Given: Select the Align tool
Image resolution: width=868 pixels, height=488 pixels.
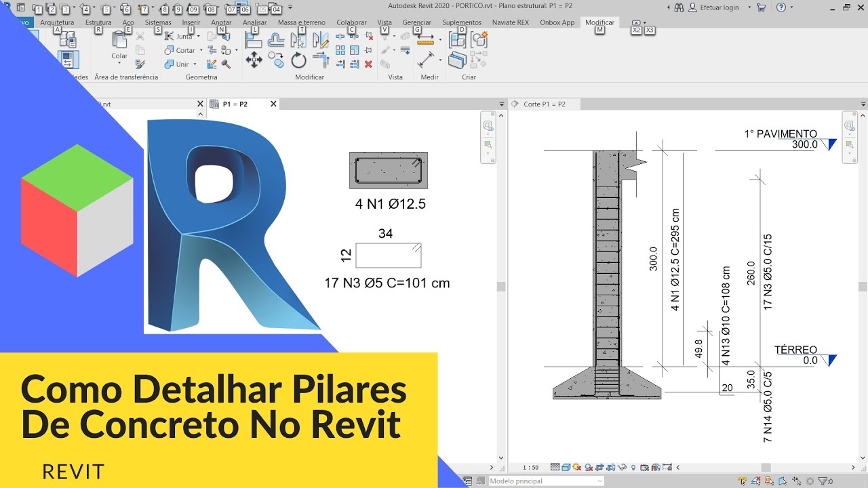Looking at the screenshot, I should pyautogui.click(x=254, y=40).
